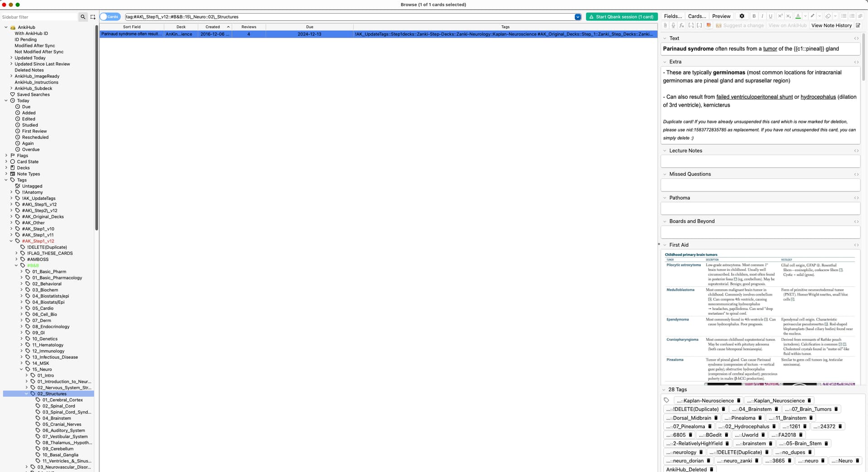Click the View Note History button

(x=831, y=26)
